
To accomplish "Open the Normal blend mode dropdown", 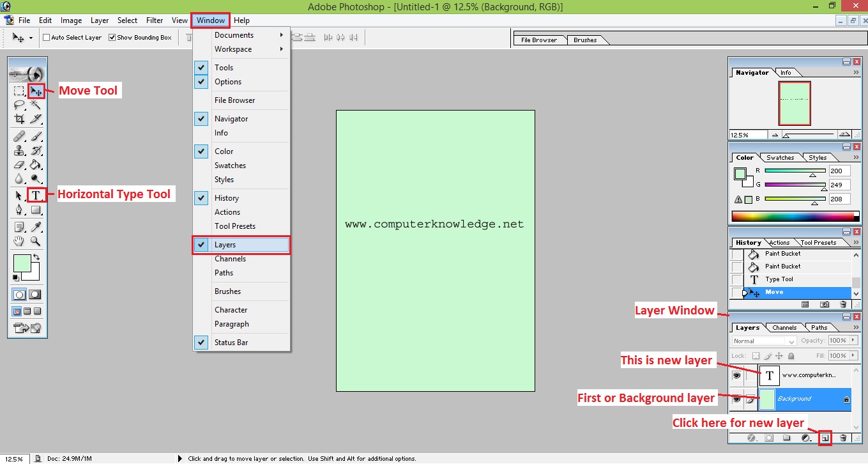I will coord(764,341).
